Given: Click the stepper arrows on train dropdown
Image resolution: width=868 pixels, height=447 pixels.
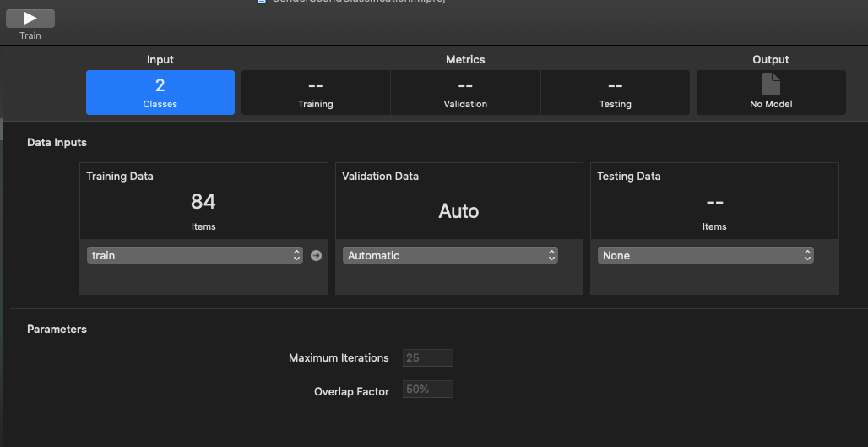Looking at the screenshot, I should [x=296, y=255].
